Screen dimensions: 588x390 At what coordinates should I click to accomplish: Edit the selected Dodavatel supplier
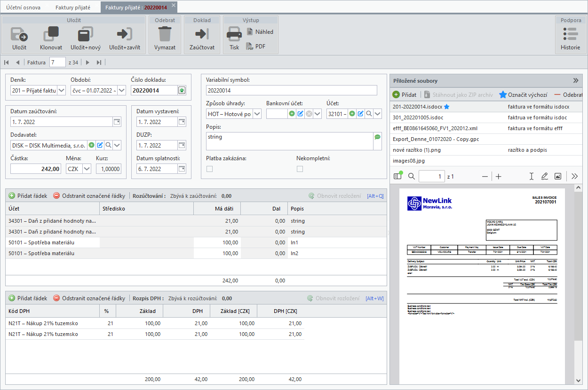click(x=100, y=145)
